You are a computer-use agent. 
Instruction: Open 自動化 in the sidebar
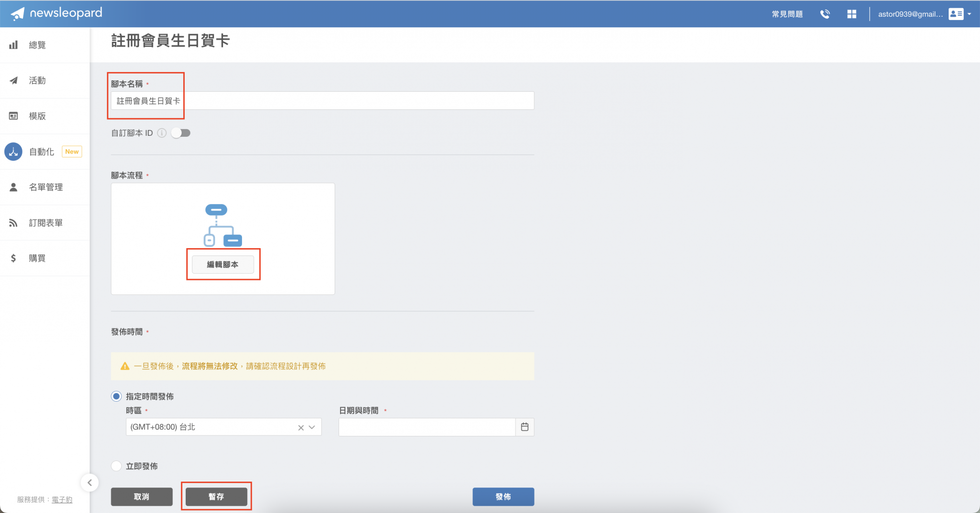[45, 152]
